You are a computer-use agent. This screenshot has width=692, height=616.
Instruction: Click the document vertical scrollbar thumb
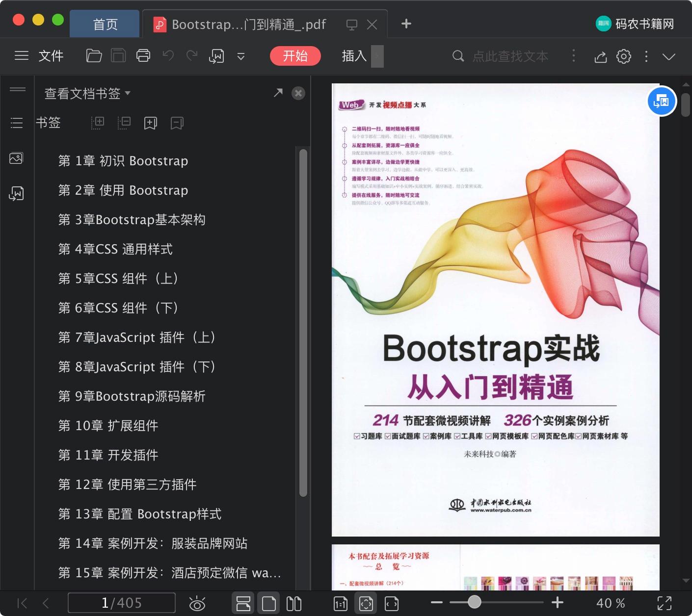coord(686,104)
